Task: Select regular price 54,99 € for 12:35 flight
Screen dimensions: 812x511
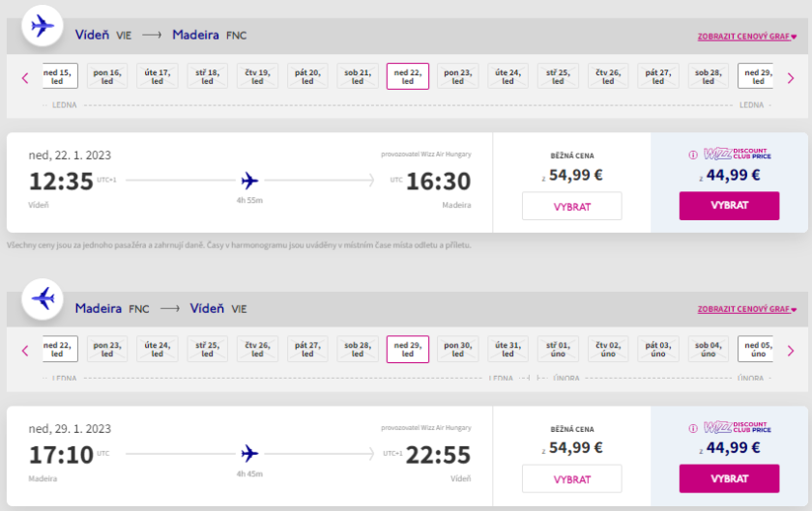Action: coord(571,207)
